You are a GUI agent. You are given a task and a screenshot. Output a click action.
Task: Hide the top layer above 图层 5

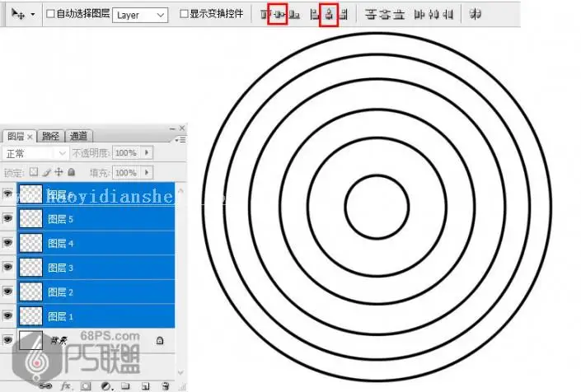click(x=7, y=194)
